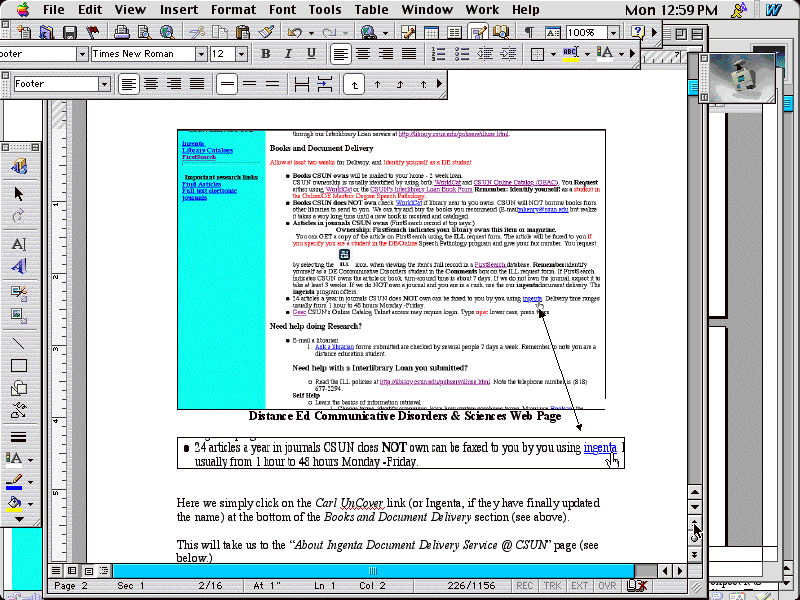Click the Save floppy disk icon
Viewport: 800px width, 600px height.
point(69,33)
